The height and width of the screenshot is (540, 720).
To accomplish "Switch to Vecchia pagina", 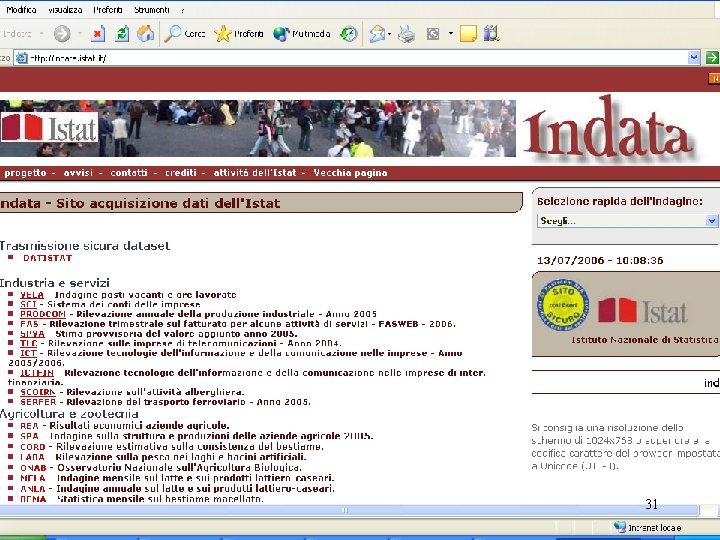I will pyautogui.click(x=350, y=173).
